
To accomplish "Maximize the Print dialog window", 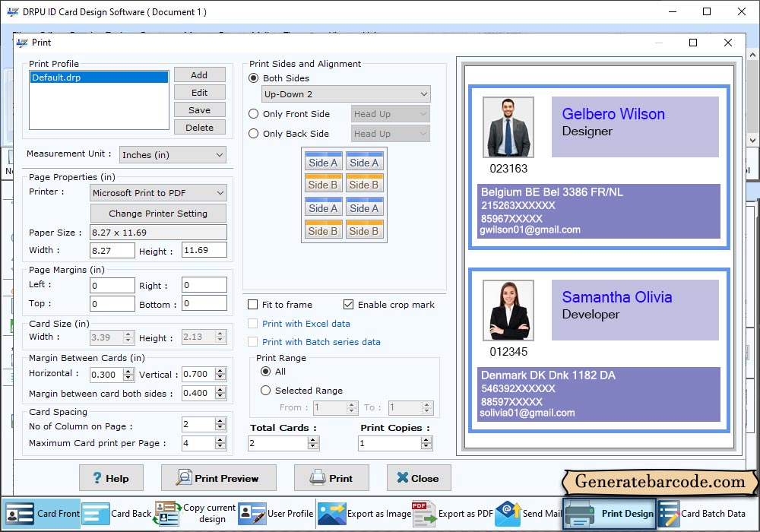I will 693,43.
